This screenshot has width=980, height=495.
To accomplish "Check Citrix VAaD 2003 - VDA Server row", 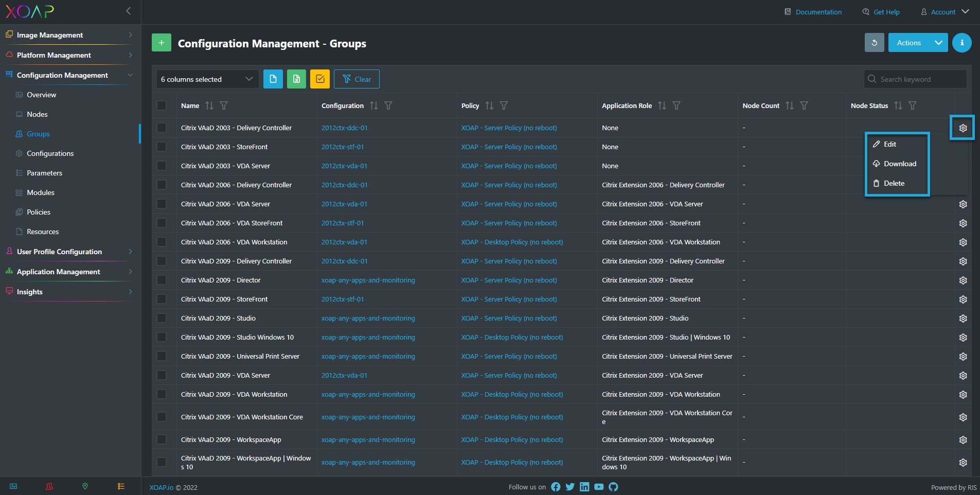I will (162, 166).
